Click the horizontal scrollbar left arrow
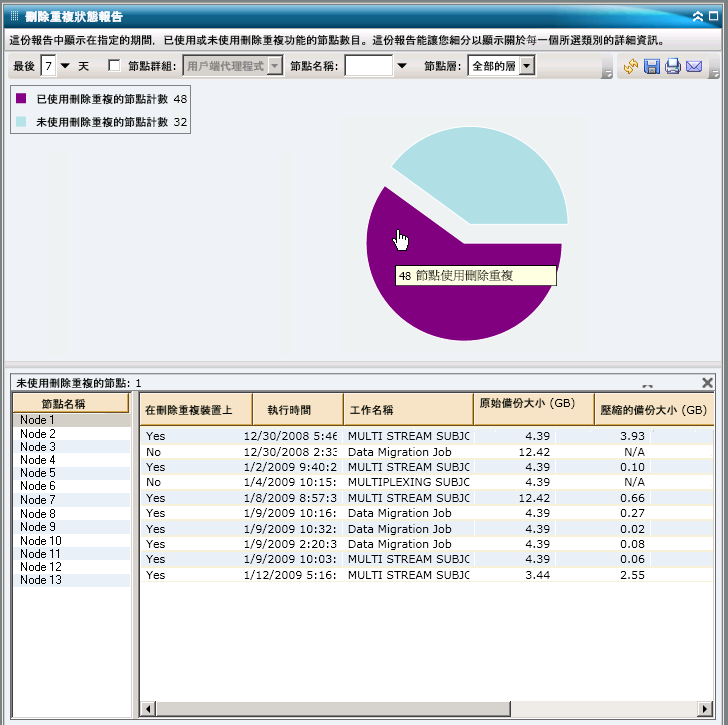The image size is (728, 725). point(148,709)
